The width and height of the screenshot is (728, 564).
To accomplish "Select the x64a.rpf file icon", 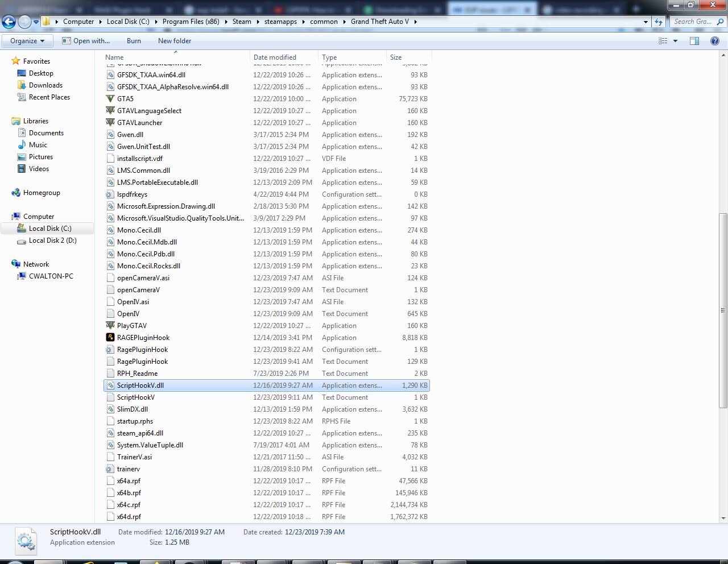I will pyautogui.click(x=110, y=481).
